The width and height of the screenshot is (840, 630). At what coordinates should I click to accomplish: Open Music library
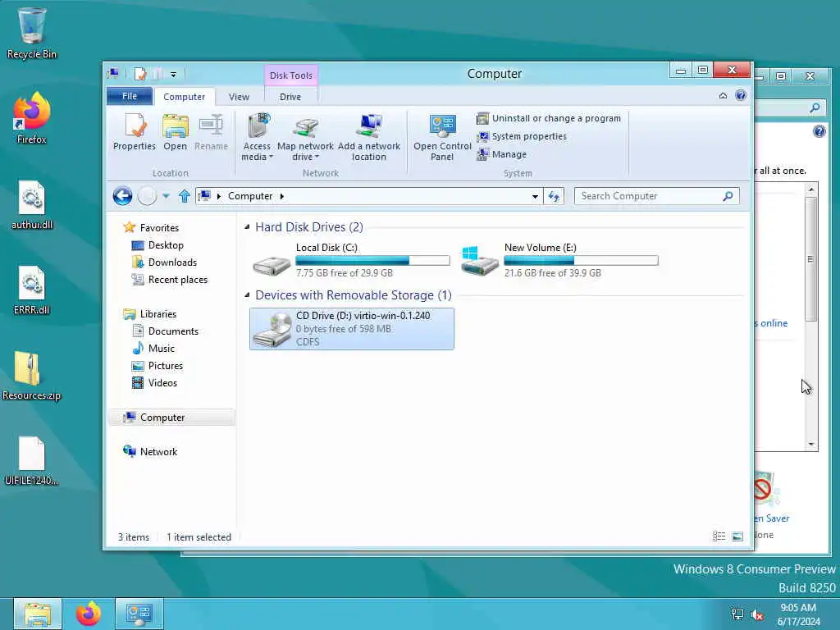pyautogui.click(x=162, y=348)
